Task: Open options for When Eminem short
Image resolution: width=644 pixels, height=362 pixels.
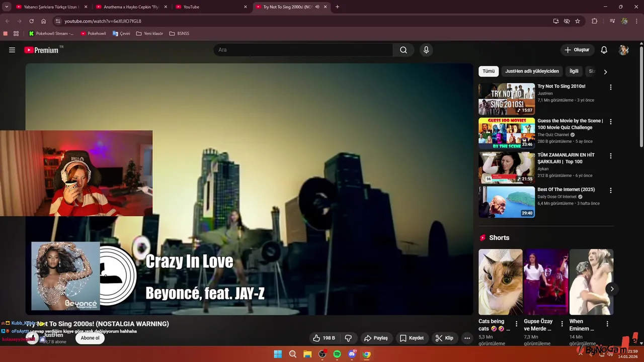Action: pyautogui.click(x=607, y=324)
